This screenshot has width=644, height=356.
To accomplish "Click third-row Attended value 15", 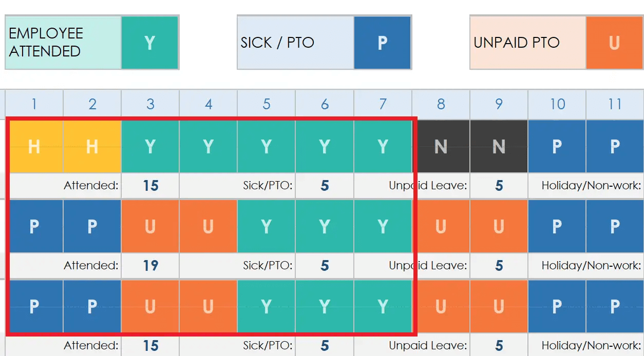I will pyautogui.click(x=150, y=345).
